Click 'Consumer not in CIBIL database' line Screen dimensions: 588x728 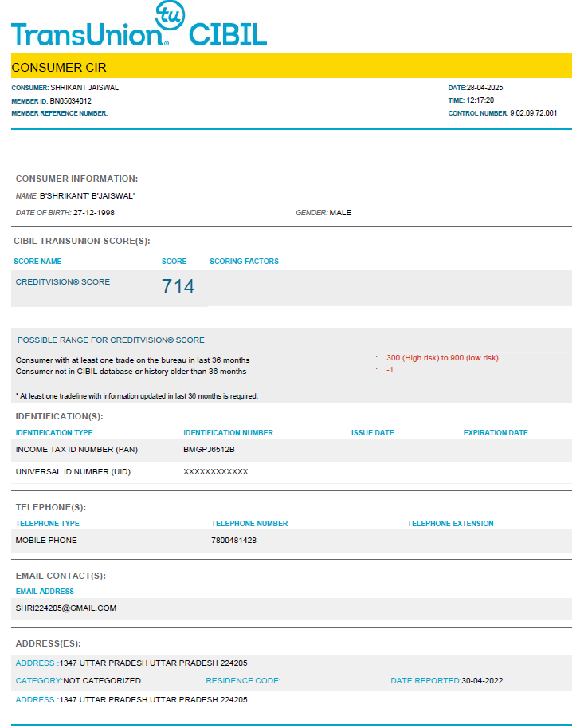click(131, 372)
